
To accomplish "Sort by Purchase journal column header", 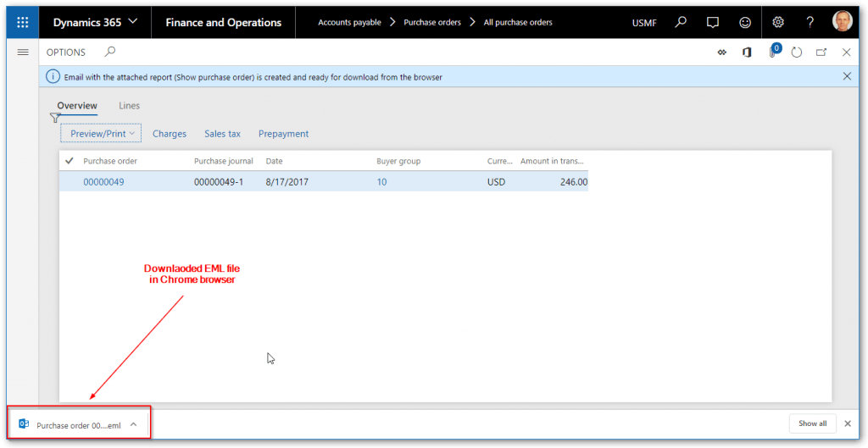I will pos(224,161).
